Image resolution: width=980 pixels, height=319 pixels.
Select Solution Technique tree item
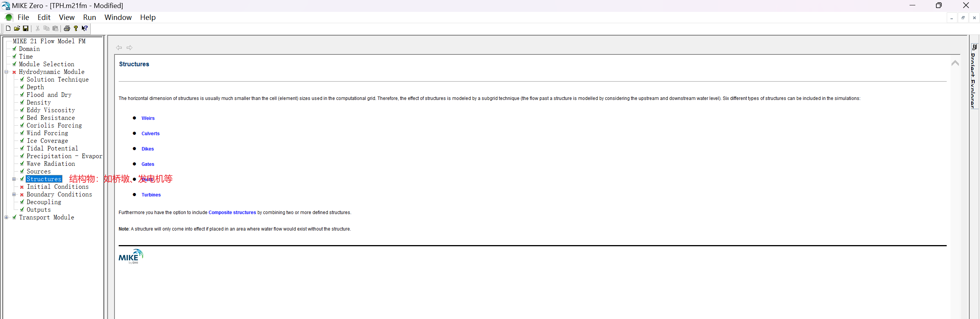pyautogui.click(x=57, y=80)
